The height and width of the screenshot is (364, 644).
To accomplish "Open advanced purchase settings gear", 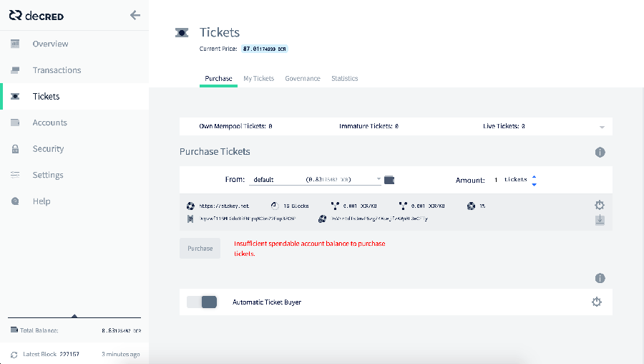I will pos(600,205).
